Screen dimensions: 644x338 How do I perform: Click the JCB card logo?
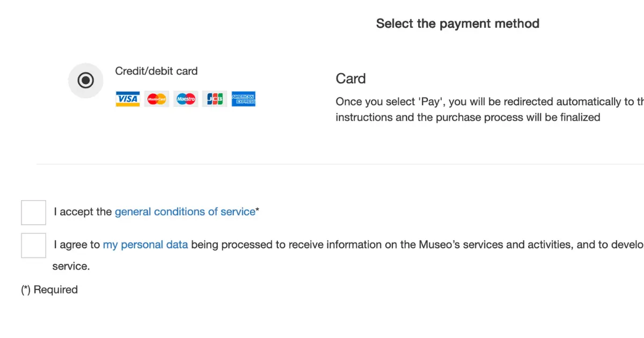pyautogui.click(x=215, y=99)
